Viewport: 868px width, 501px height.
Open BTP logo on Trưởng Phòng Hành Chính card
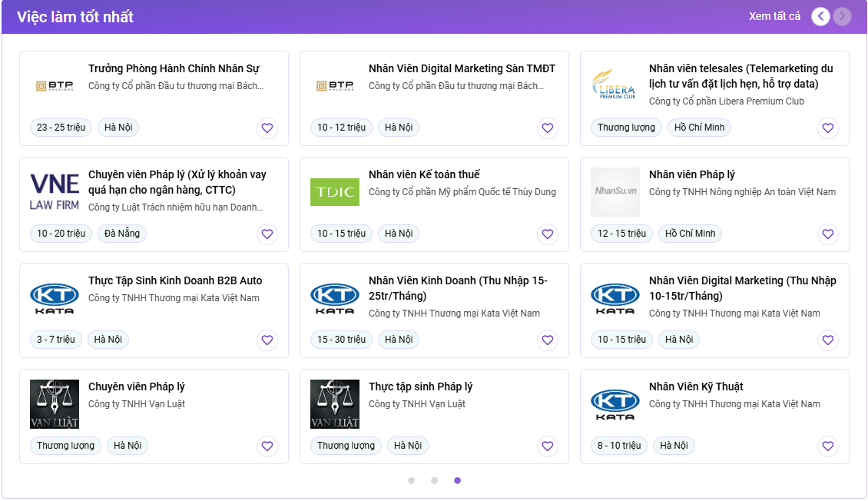[55, 86]
